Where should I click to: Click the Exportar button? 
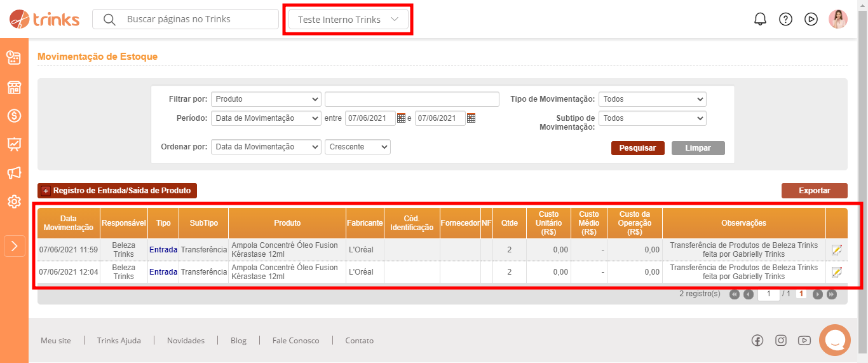814,191
